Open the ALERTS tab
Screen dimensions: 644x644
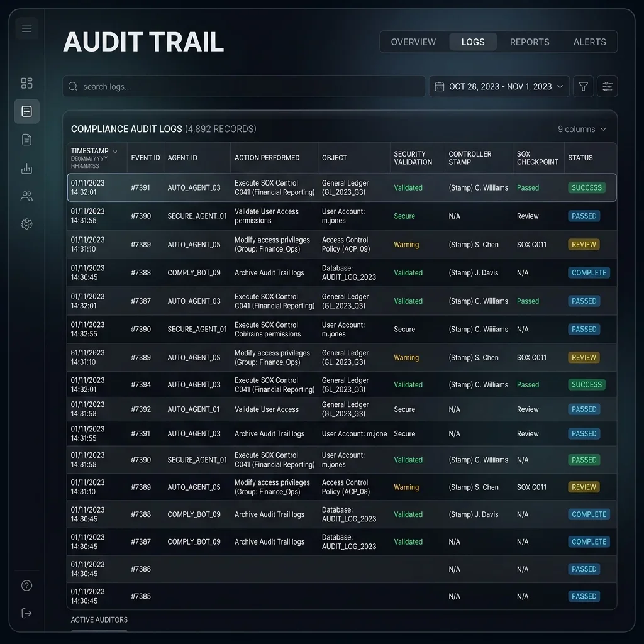point(589,42)
